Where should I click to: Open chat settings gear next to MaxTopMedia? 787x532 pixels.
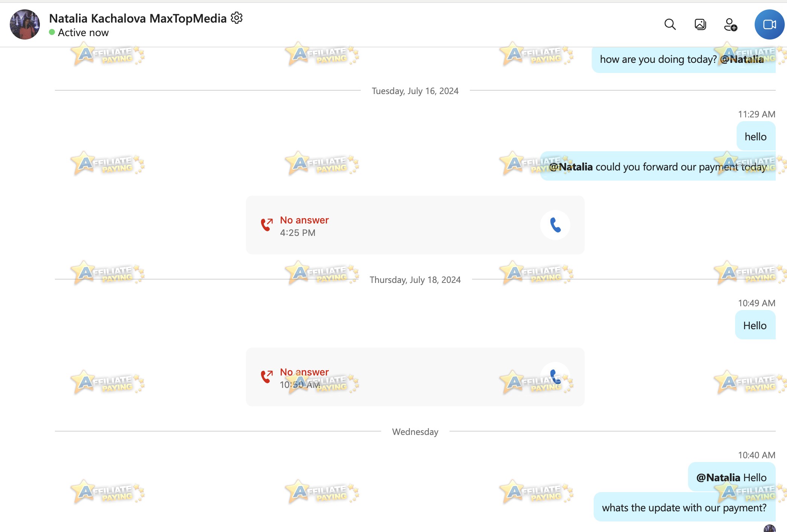tap(237, 18)
